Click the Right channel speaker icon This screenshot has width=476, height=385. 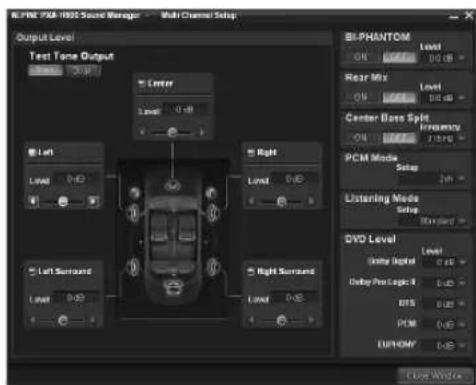(251, 153)
